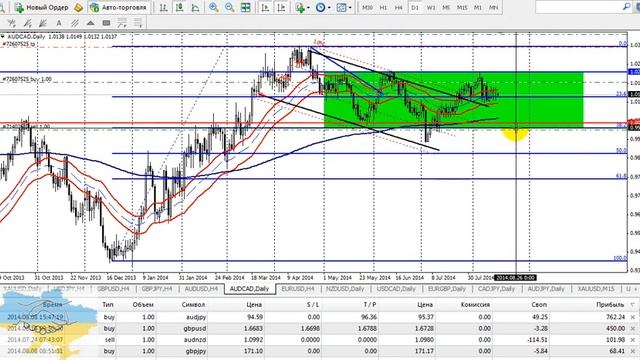Click the add indicators icon
Screen dimensions: 640x360
click(300, 7)
